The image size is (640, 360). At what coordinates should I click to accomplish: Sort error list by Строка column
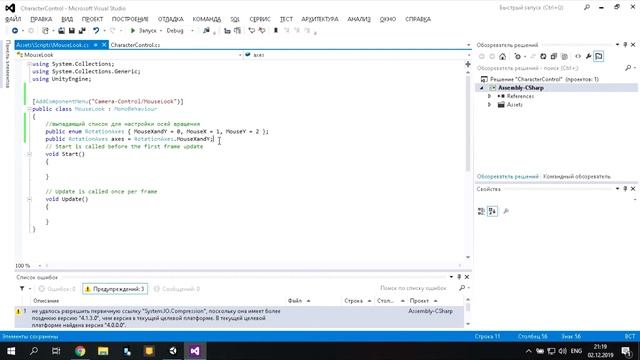pos(357,301)
